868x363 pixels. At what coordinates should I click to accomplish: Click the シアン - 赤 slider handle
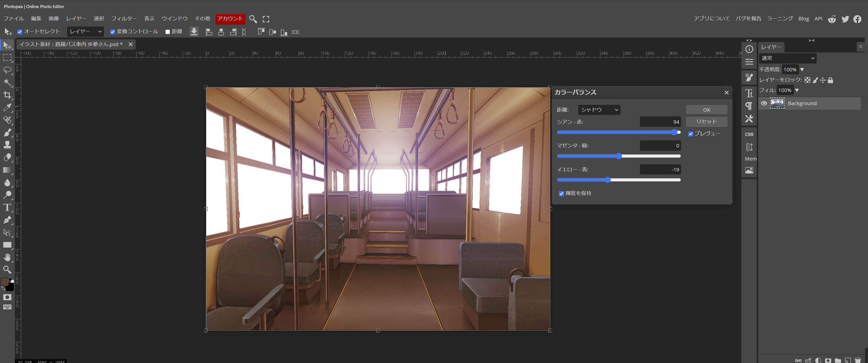[x=674, y=132]
